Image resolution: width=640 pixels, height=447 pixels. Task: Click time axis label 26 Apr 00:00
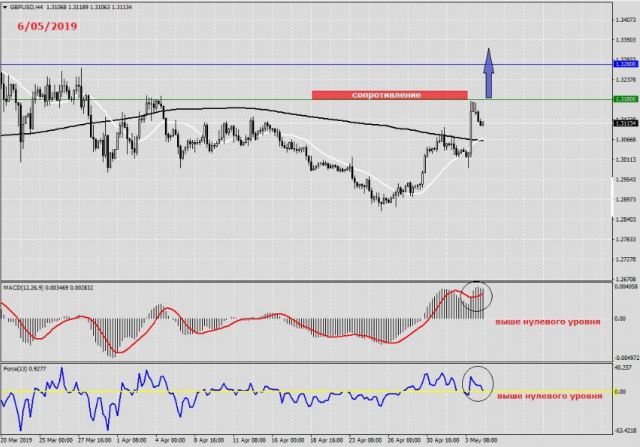(404, 440)
